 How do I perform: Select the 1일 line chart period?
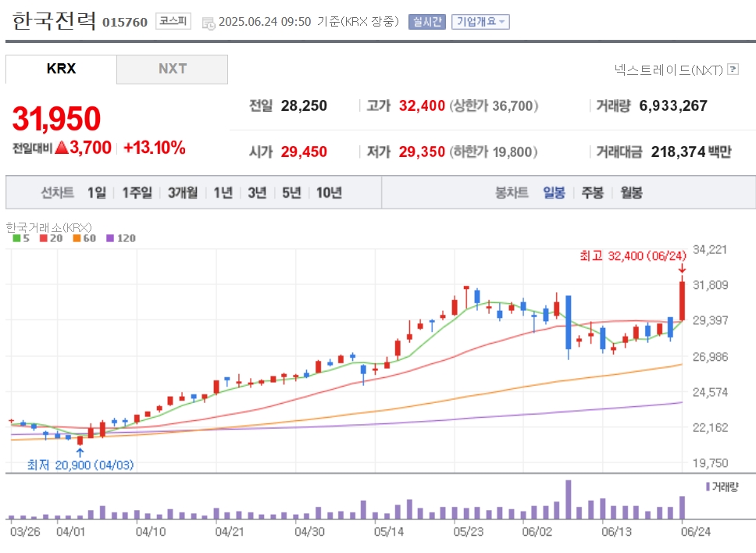(96, 193)
